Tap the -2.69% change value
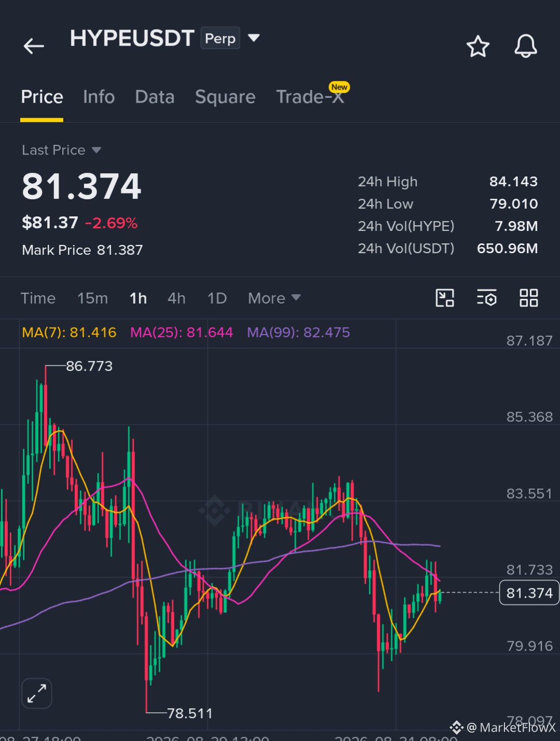This screenshot has width=560, height=741. pos(111,223)
